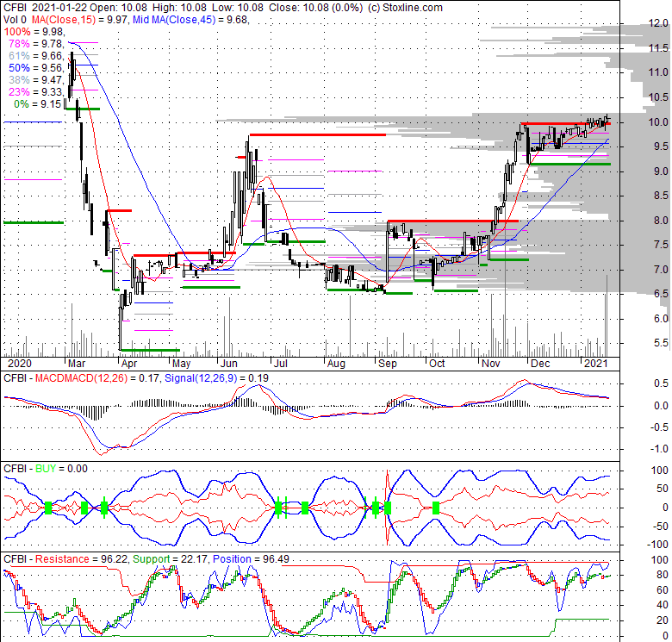Click the BUY panel axis -100 label
The width and height of the screenshot is (672, 642).
pos(658,545)
